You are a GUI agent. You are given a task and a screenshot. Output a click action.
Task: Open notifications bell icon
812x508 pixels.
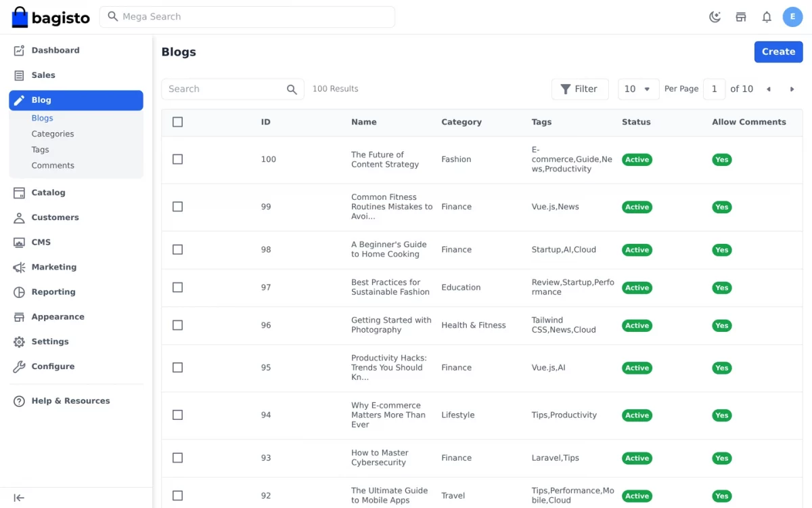[x=767, y=17]
